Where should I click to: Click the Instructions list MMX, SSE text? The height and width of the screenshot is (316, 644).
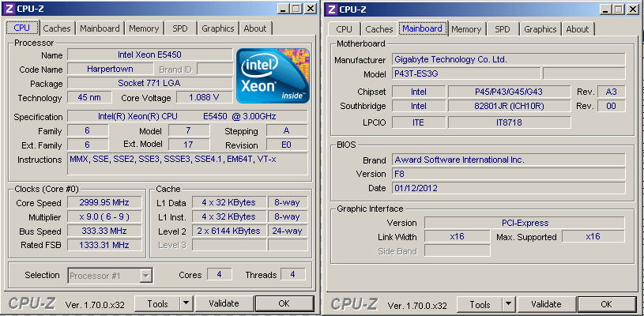(x=187, y=164)
